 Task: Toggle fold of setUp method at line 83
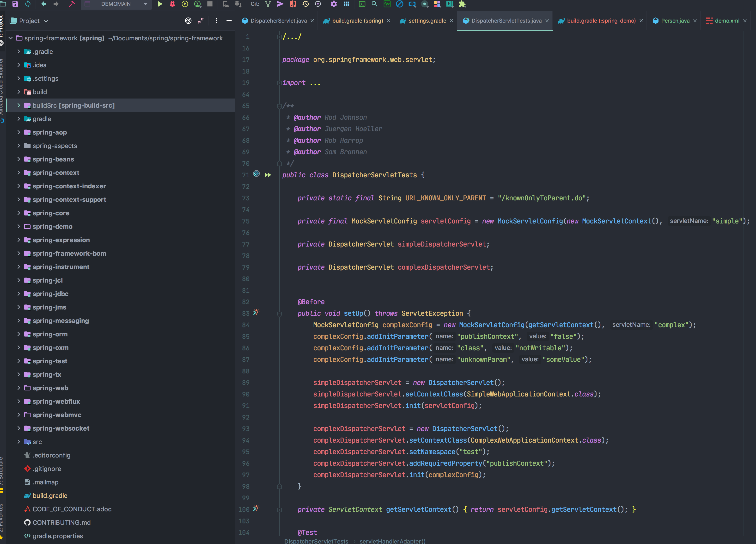(x=279, y=314)
